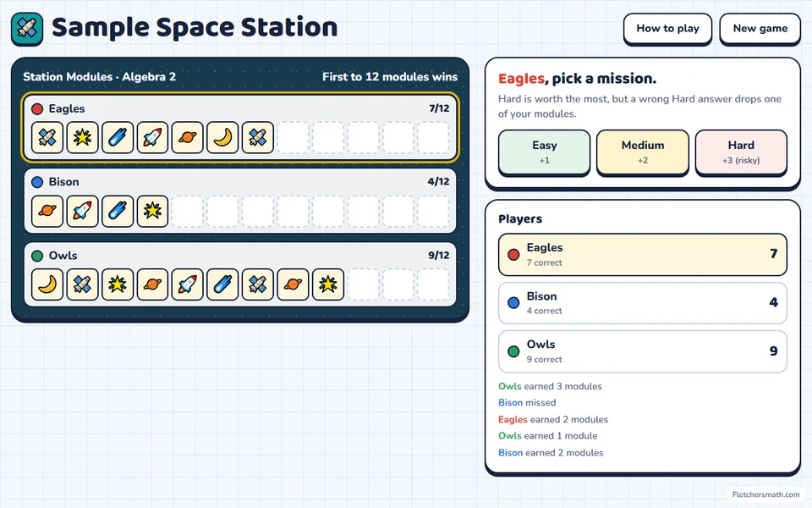Click the Sample Space Station logo icon
Image resolution: width=812 pixels, height=508 pixels.
click(x=27, y=29)
